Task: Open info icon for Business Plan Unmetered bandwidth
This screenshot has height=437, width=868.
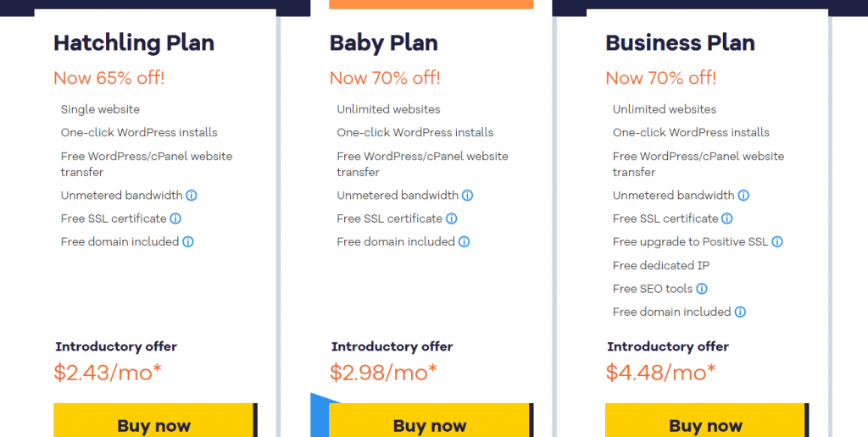Action: coord(743,196)
